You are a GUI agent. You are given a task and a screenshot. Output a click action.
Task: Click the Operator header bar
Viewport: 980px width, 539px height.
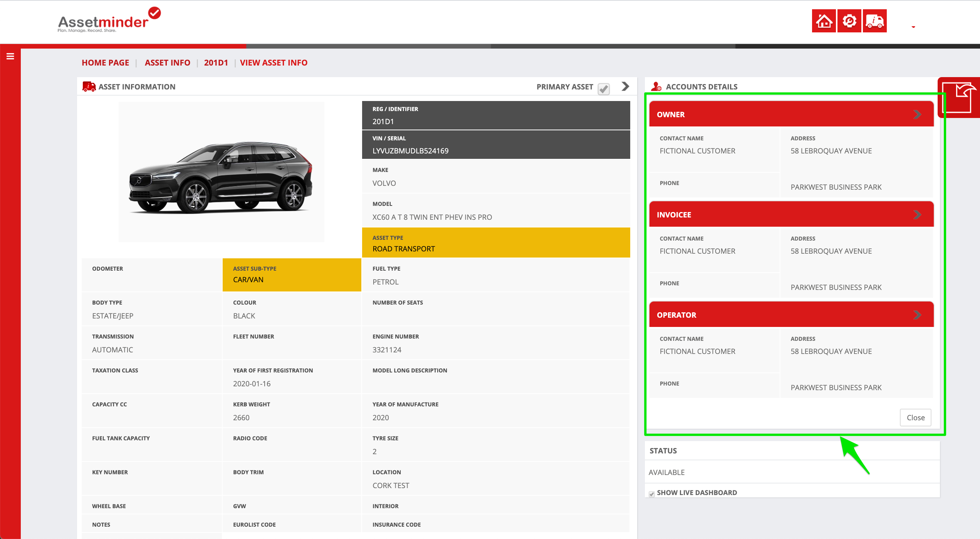pos(791,315)
